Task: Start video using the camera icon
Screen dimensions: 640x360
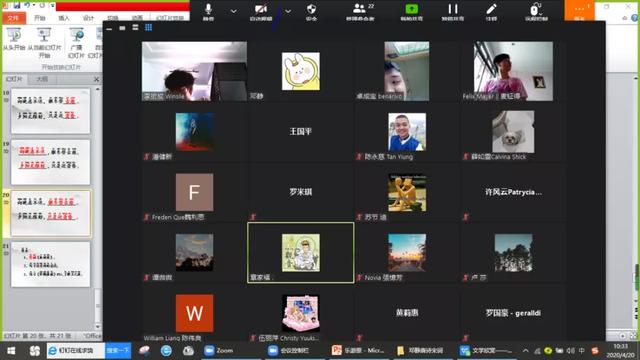Action: click(261, 11)
